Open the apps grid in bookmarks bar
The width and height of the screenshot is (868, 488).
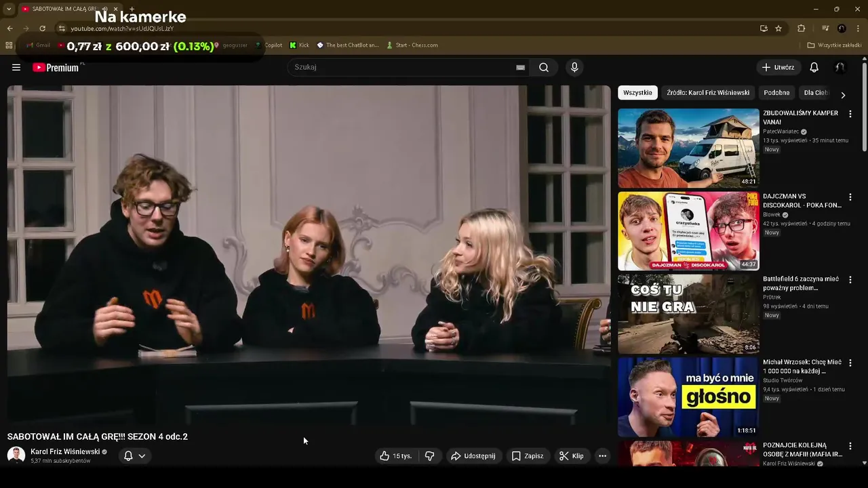(x=9, y=45)
